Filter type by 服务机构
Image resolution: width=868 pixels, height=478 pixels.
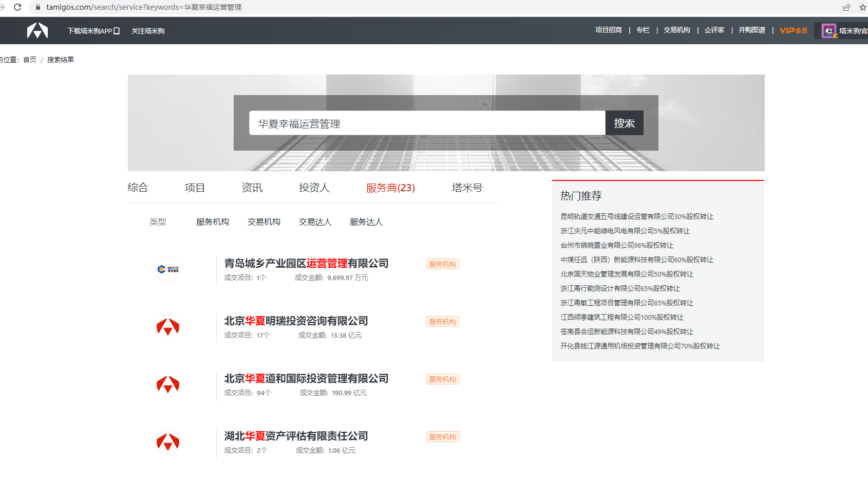(213, 222)
